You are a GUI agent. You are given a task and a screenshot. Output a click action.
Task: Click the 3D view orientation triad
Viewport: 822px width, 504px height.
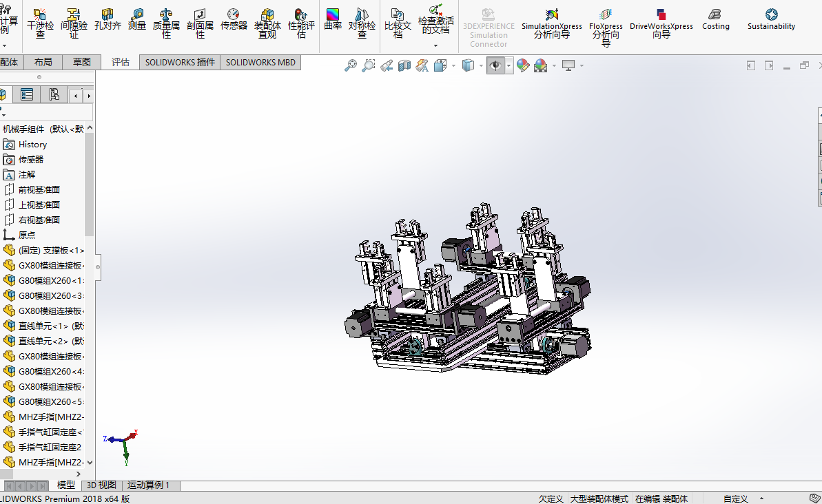123,447
